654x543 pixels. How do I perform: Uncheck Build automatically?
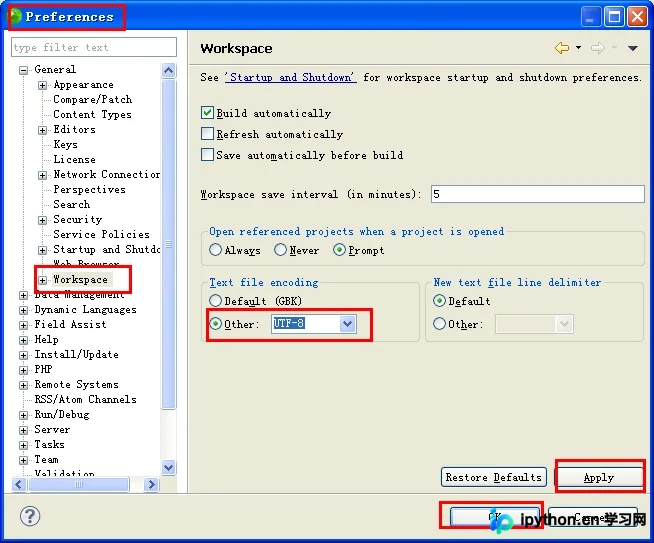point(207,113)
